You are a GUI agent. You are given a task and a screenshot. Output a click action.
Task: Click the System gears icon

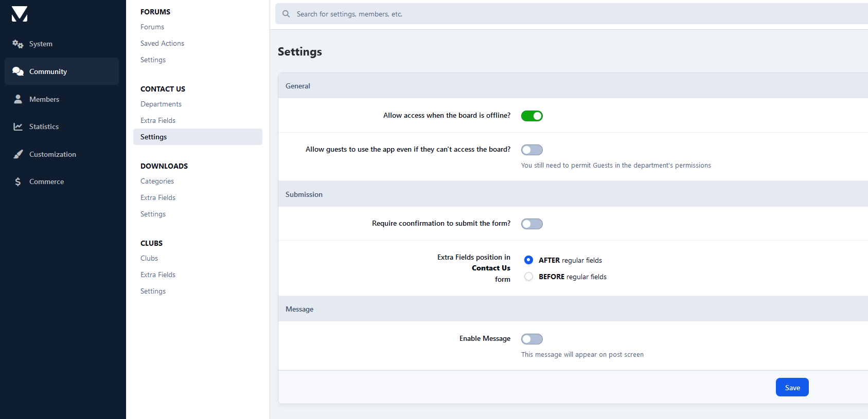pyautogui.click(x=18, y=44)
